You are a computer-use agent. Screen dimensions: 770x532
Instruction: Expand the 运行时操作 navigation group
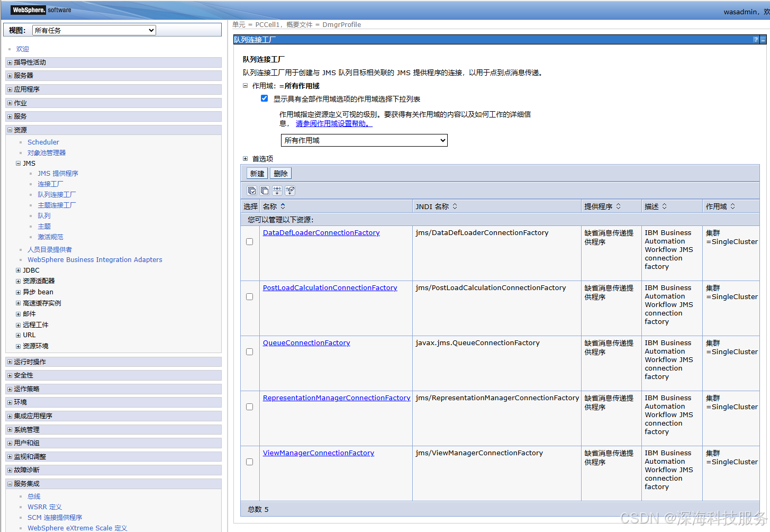pyautogui.click(x=10, y=362)
